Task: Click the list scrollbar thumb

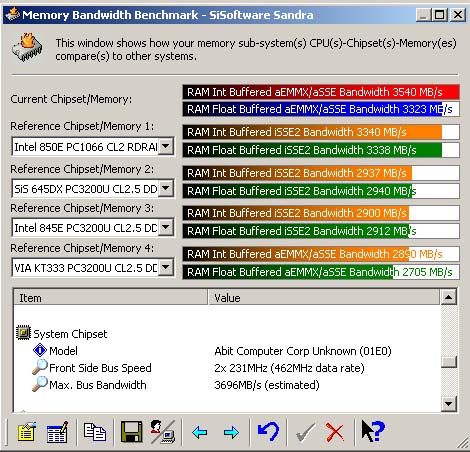Action: tap(449, 361)
